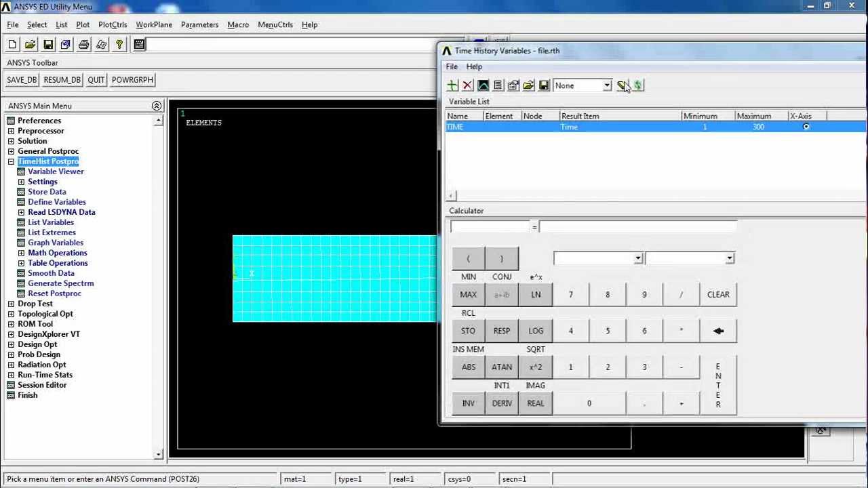Click the Report Generator icon

click(x=102, y=45)
